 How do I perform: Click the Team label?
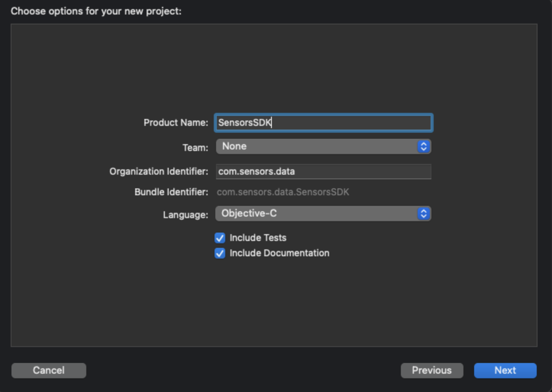(x=195, y=148)
